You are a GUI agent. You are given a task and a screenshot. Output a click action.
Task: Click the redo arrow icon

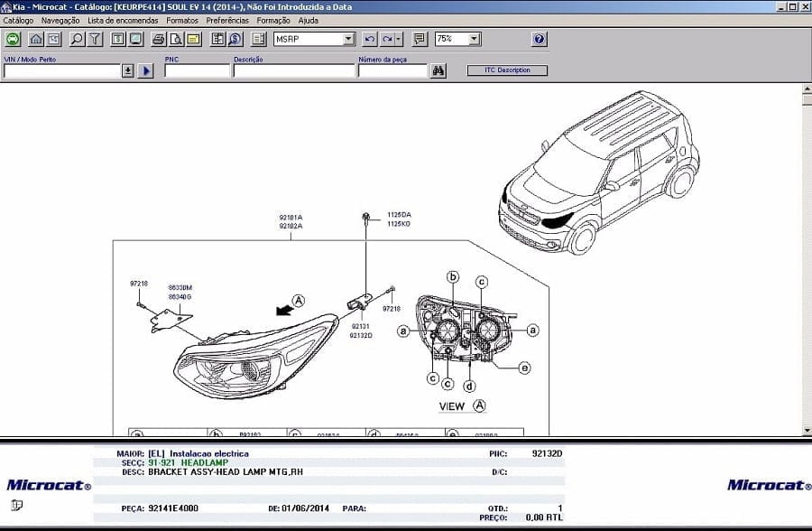click(x=387, y=39)
